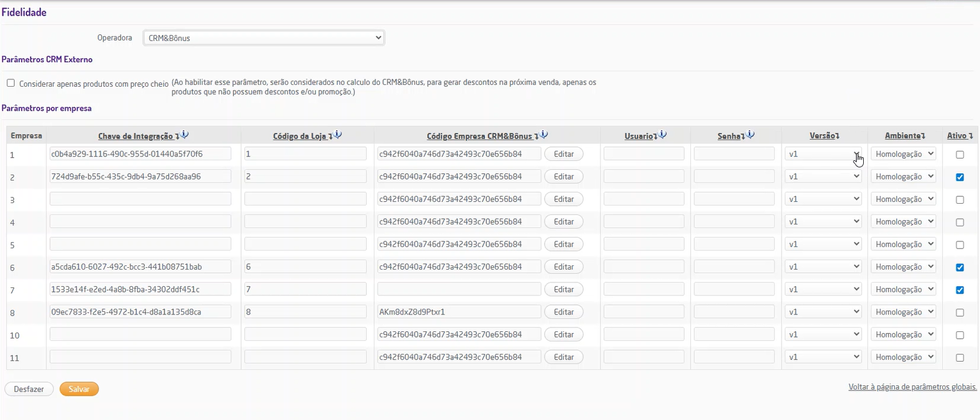The image size is (980, 420).
Task: Check Ativo checkbox for empresa 8
Action: pyautogui.click(x=960, y=312)
